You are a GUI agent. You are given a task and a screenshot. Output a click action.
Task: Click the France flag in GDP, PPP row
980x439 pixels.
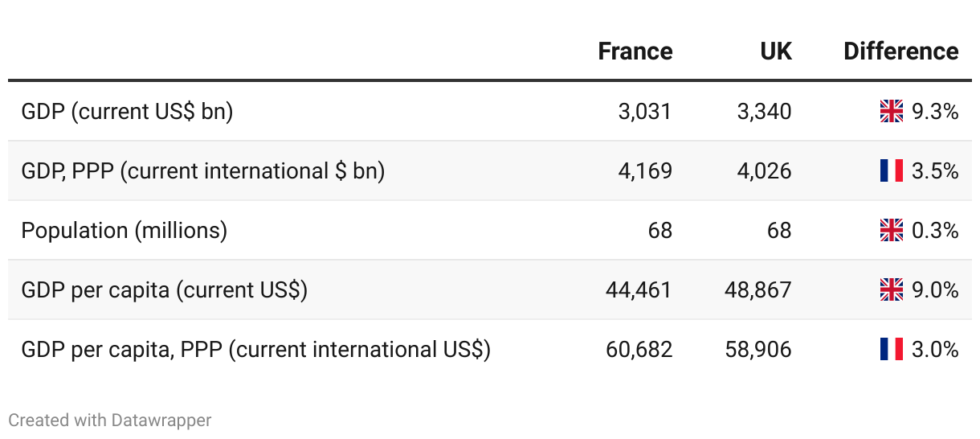point(892,170)
